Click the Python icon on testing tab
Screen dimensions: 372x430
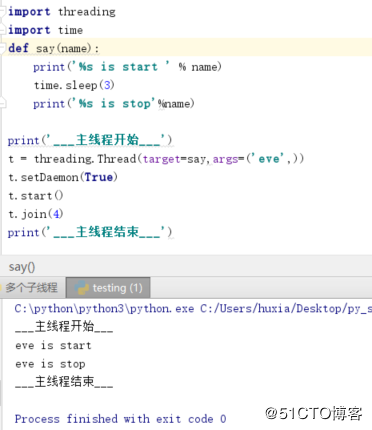pos(81,288)
